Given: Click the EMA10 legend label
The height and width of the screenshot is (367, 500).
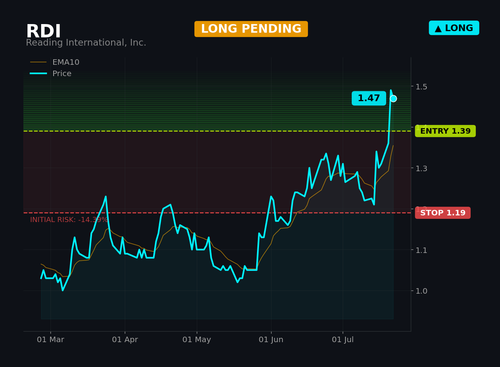Looking at the screenshot, I should 66,62.
